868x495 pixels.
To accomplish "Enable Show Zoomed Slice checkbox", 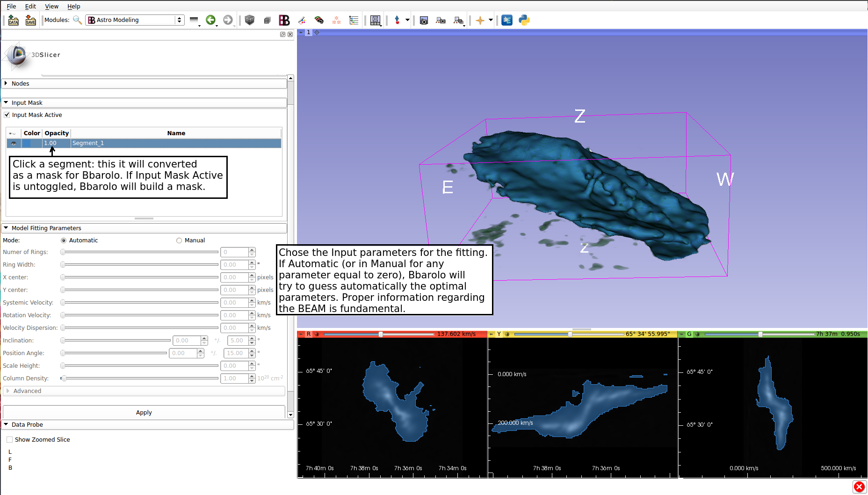I will pos(10,440).
